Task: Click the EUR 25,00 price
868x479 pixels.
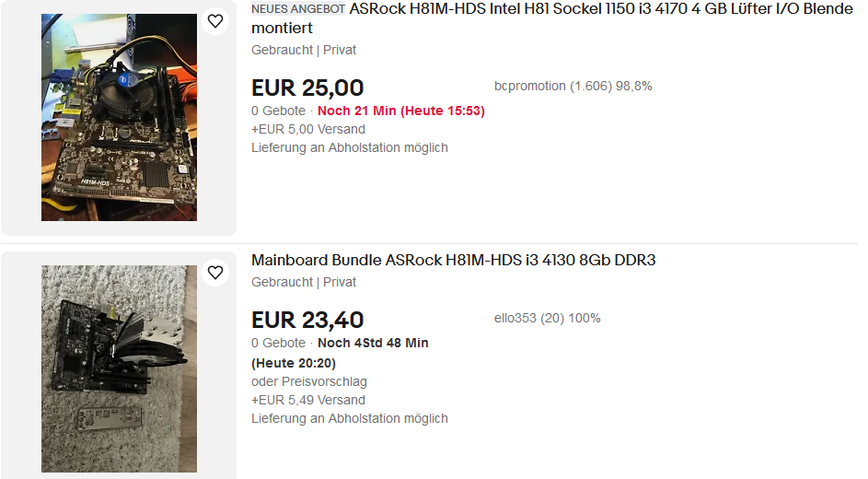Action: (x=307, y=88)
